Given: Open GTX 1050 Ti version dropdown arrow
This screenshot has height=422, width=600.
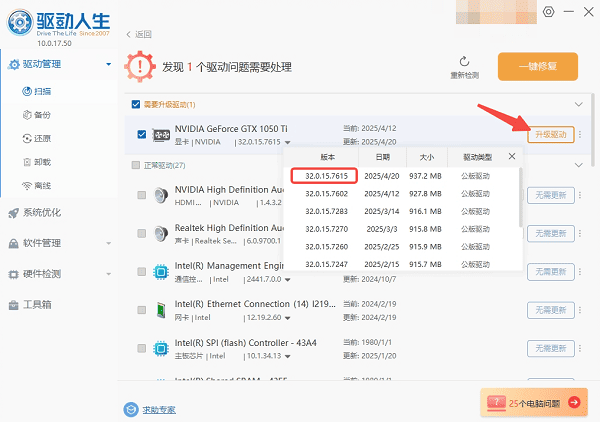Looking at the screenshot, I should click(288, 143).
